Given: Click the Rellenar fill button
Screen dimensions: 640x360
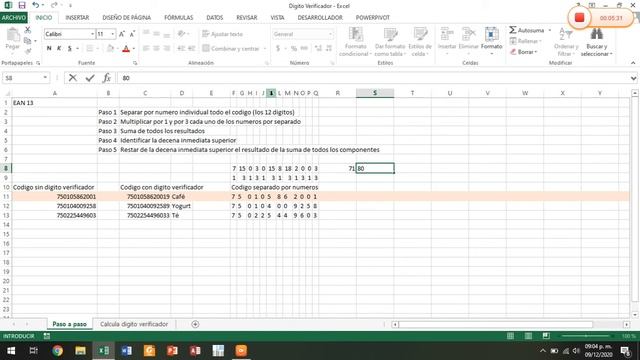Looking at the screenshot, I should point(526,41).
